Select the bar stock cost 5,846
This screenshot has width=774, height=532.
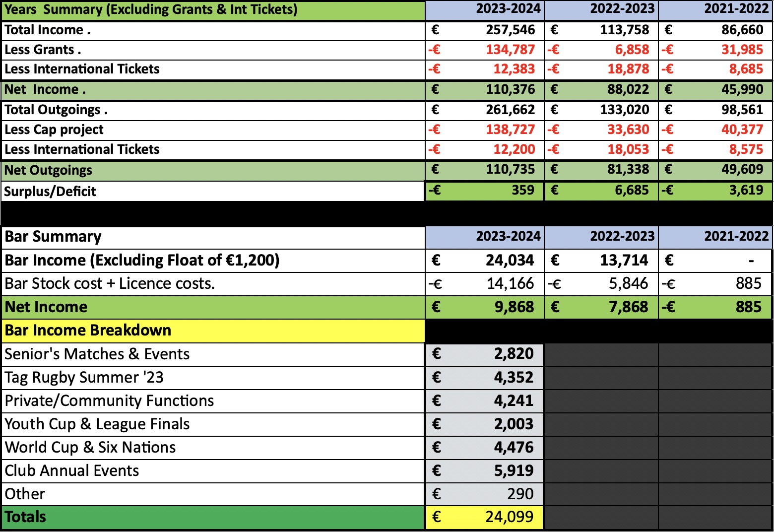click(629, 283)
